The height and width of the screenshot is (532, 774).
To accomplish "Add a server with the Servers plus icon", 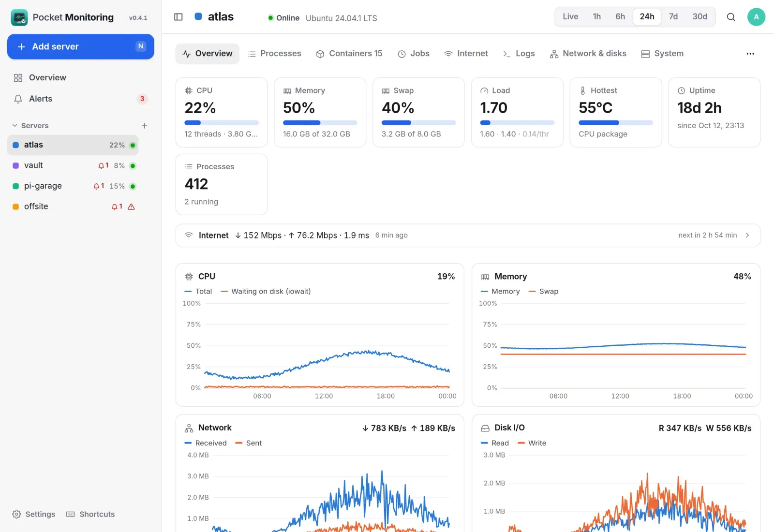I will [144, 126].
